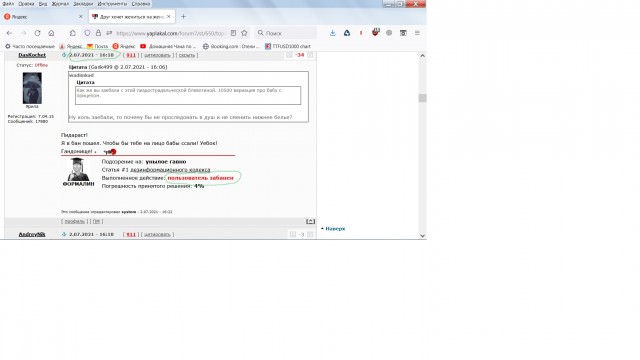Click the профиль link below the post

click(74, 222)
